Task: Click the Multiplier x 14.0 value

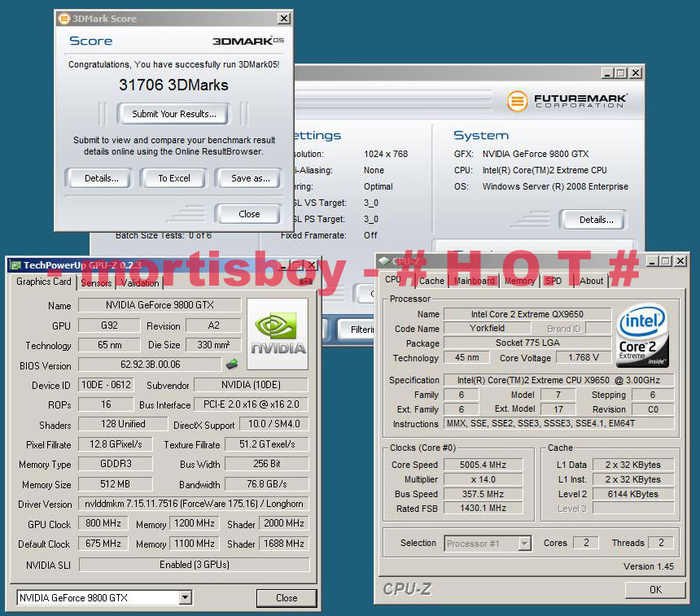Action: point(483,479)
